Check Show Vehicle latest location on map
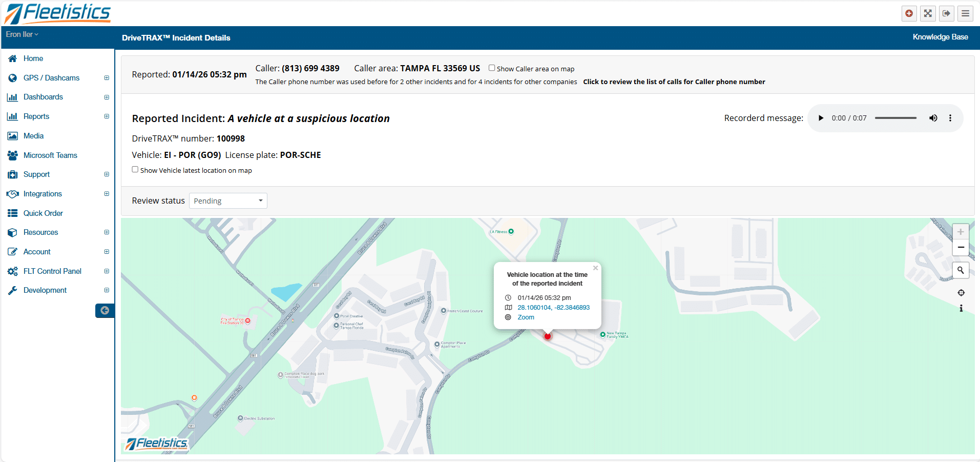This screenshot has width=980, height=462. [x=135, y=169]
